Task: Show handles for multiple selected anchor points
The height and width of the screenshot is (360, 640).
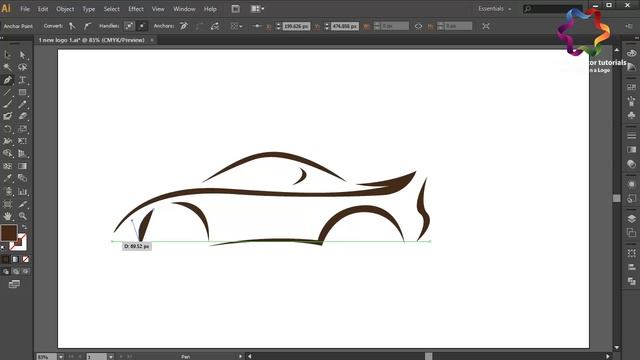Action: [x=129, y=26]
